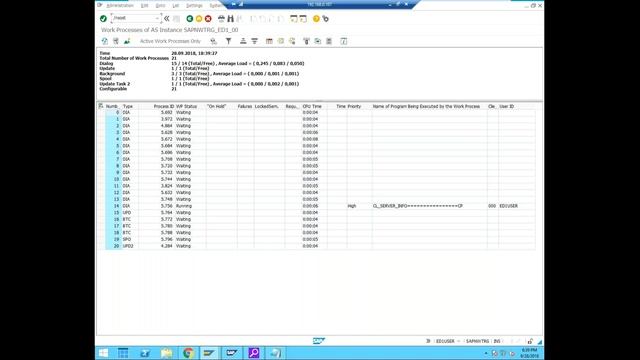
Task: Open the command field history dropdown arrow
Action: 157,18
